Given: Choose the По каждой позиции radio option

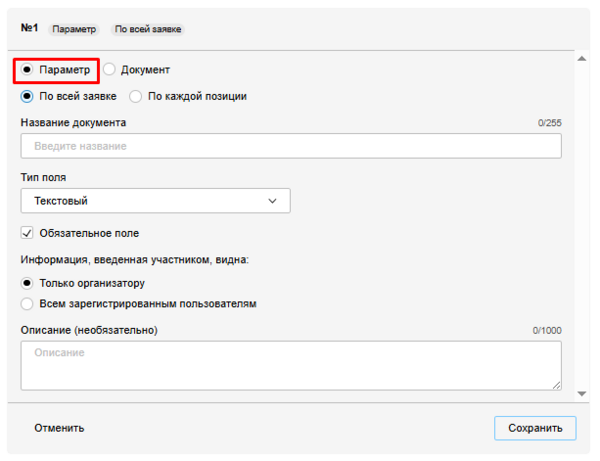Looking at the screenshot, I should click(136, 97).
